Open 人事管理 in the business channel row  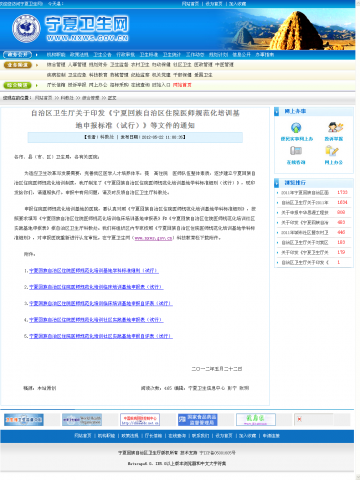77,65
